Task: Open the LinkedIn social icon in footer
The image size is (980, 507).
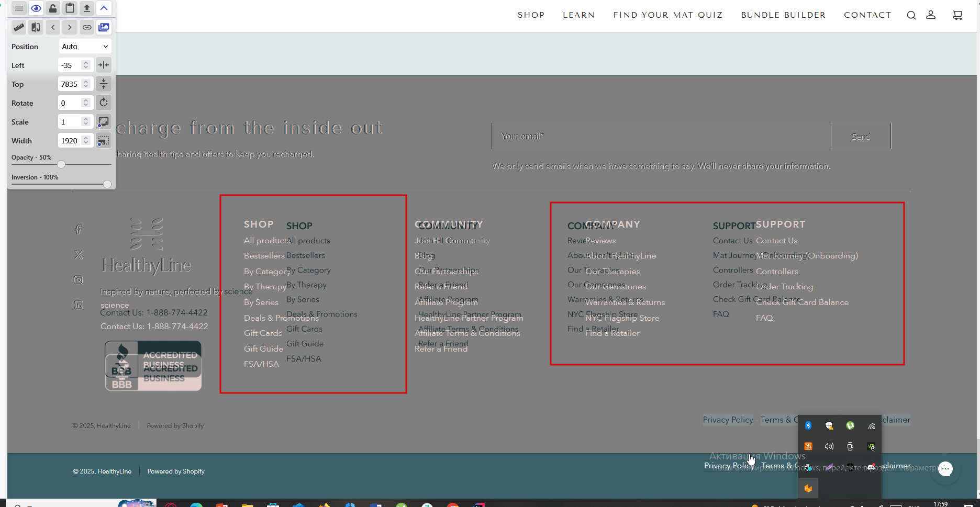Action: coord(79,305)
